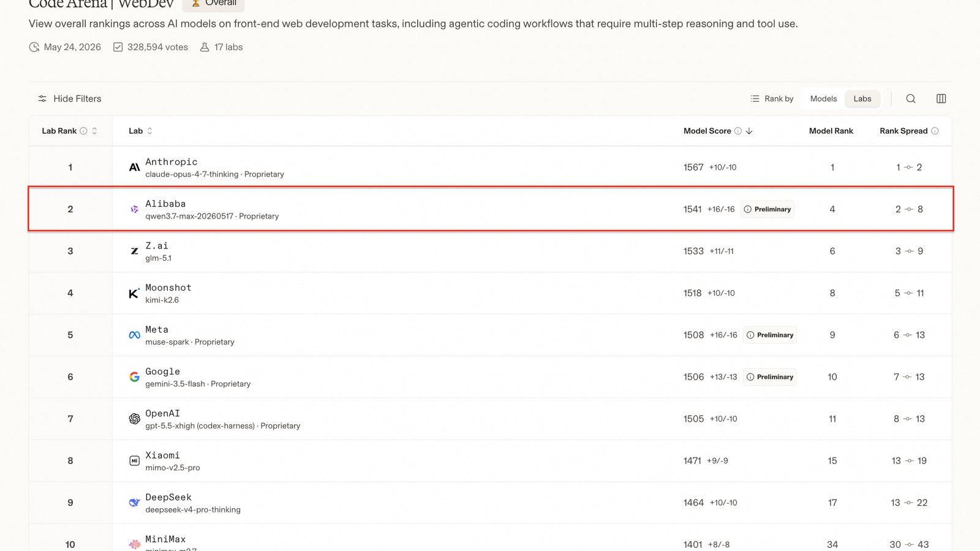Viewport: 980px width, 551px height.
Task: Click MiniMax's model rank 34
Action: [832, 544]
